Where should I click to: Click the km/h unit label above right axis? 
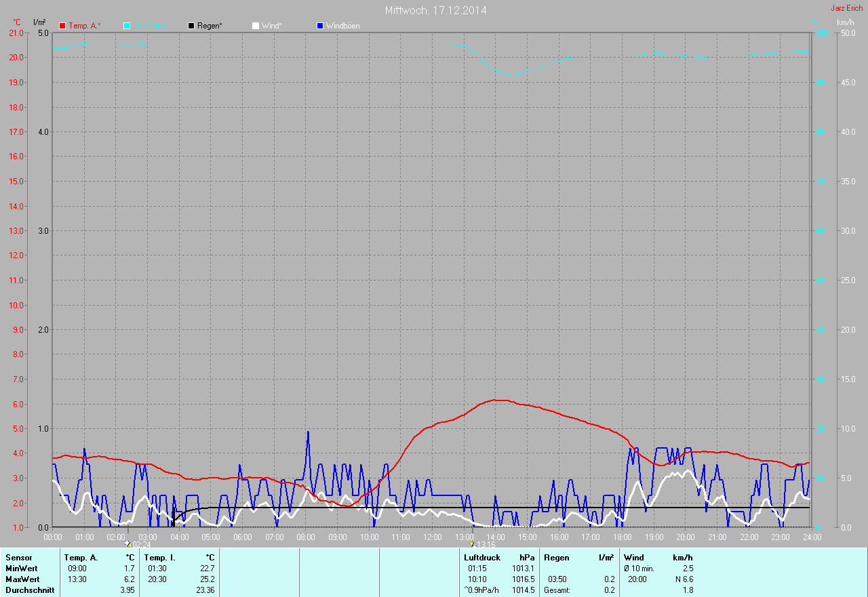845,22
